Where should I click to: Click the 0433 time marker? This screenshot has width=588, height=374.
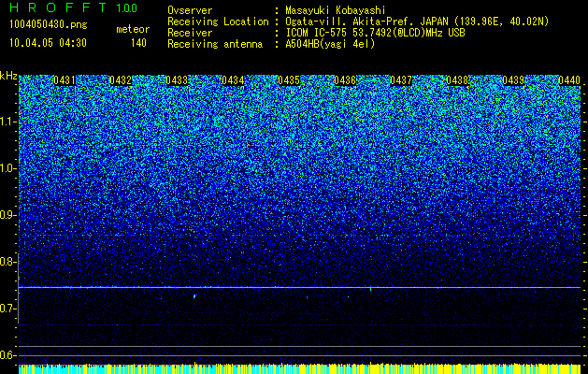tap(177, 80)
